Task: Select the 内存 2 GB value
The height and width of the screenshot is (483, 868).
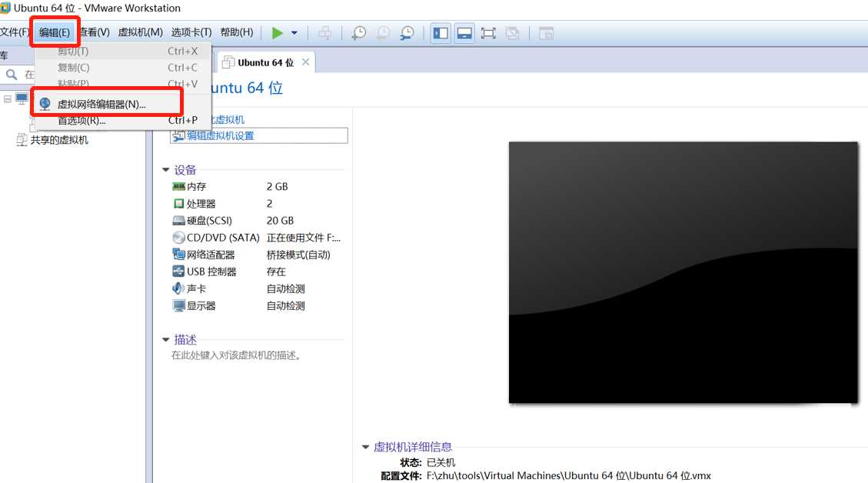Action: [278, 187]
